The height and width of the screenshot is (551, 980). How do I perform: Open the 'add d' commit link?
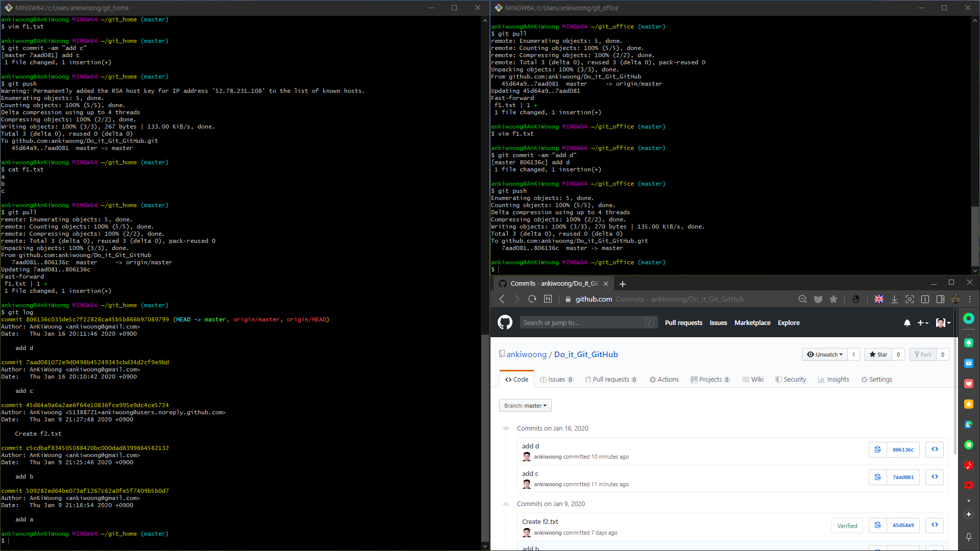click(530, 446)
